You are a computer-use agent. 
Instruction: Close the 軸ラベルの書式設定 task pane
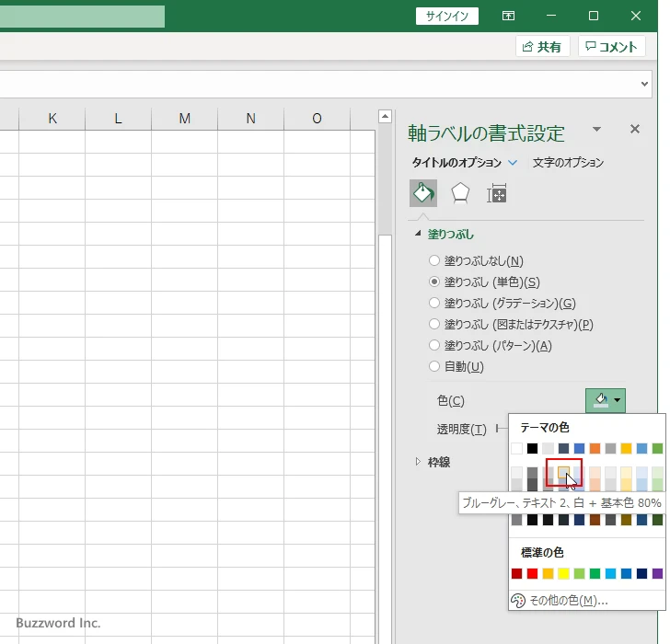pos(635,129)
